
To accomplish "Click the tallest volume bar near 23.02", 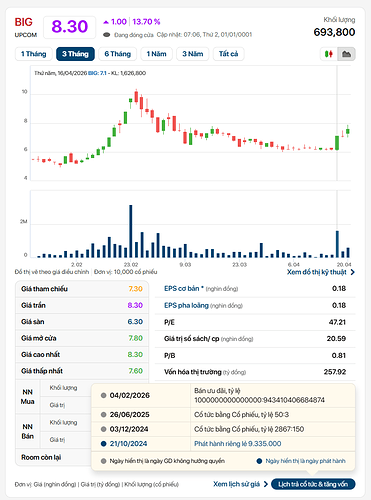I will (x=131, y=231).
